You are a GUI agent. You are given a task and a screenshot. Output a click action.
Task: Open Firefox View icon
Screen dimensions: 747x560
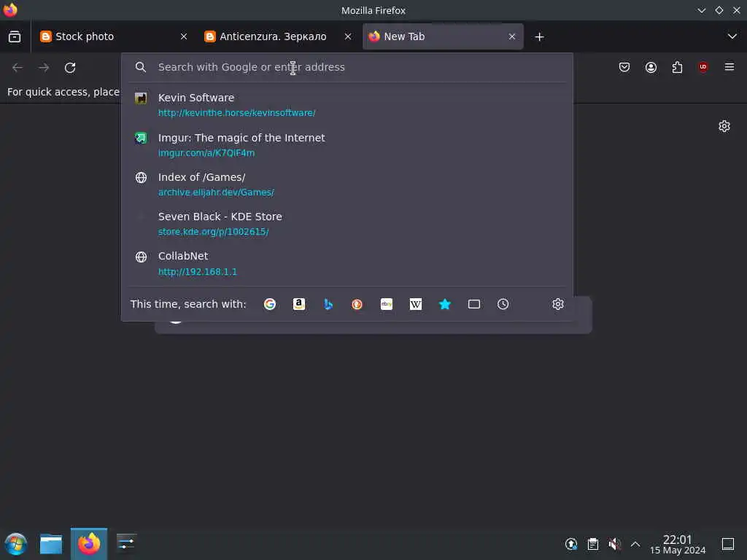(15, 36)
